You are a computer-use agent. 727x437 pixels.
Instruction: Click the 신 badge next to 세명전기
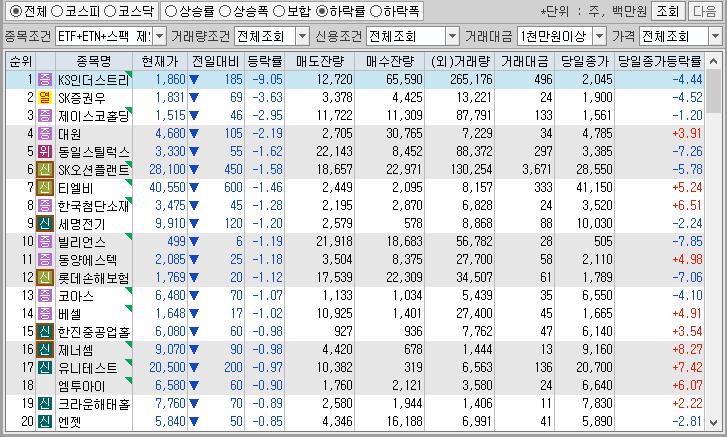click(x=45, y=224)
